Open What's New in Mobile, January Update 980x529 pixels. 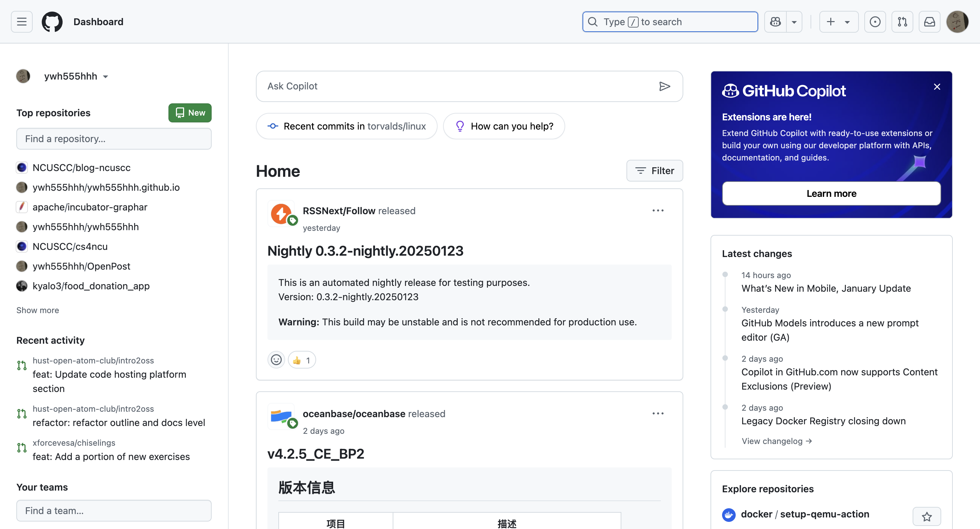pyautogui.click(x=826, y=288)
